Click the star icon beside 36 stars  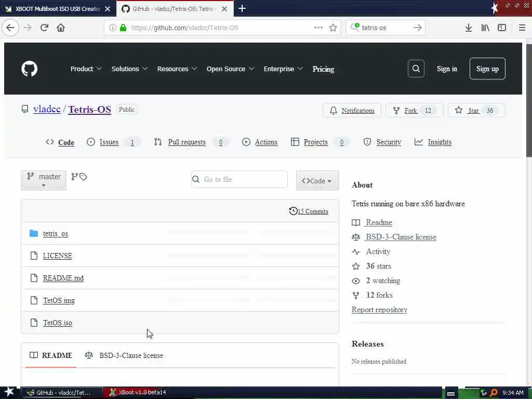(x=356, y=267)
